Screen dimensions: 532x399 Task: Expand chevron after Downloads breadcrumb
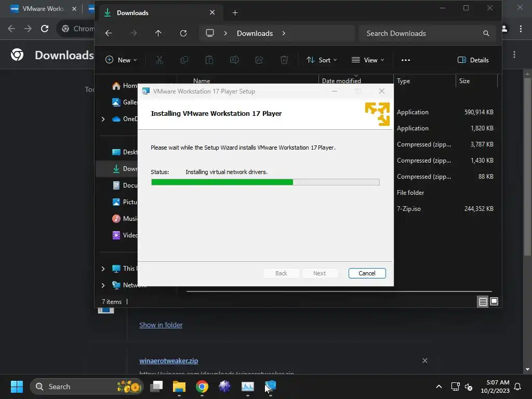pyautogui.click(x=284, y=33)
